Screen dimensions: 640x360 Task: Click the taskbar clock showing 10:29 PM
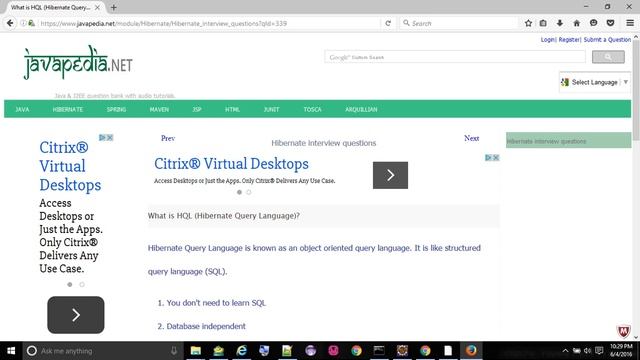pos(621,351)
